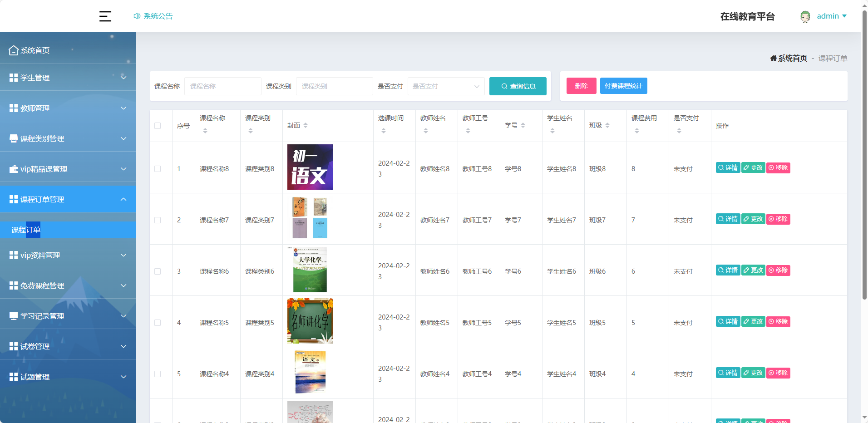This screenshot has width=868, height=423.
Task: Click the 系统首页 breadcrumb link
Action: [x=792, y=58]
